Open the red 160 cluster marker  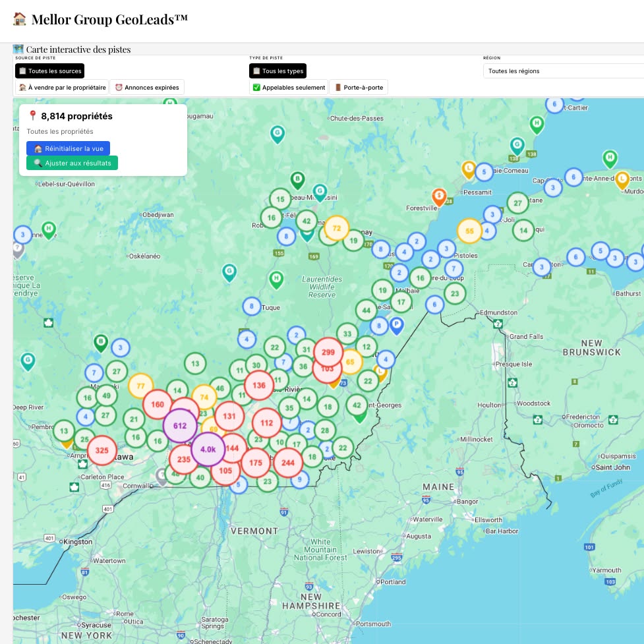(158, 404)
